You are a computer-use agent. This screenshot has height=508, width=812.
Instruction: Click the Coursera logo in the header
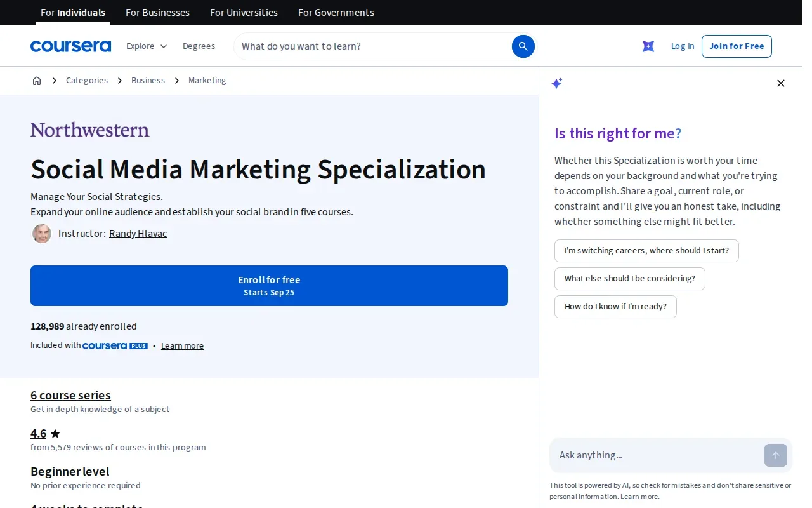coord(70,46)
